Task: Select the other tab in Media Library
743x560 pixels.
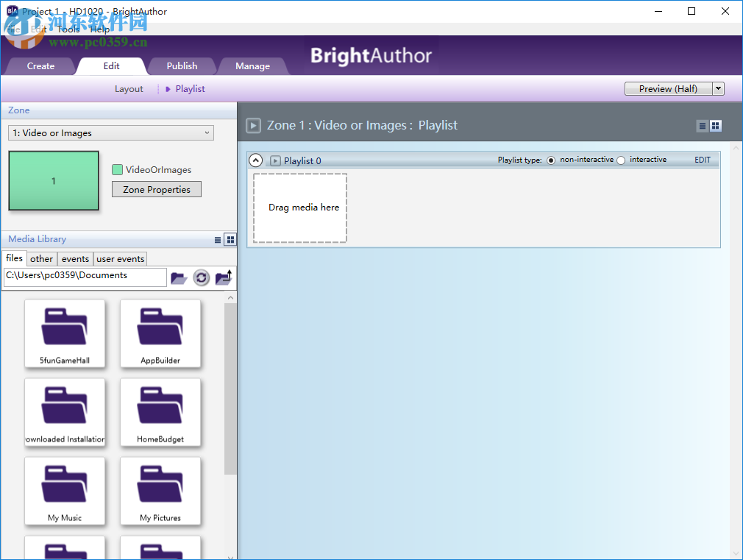Action: pos(42,259)
